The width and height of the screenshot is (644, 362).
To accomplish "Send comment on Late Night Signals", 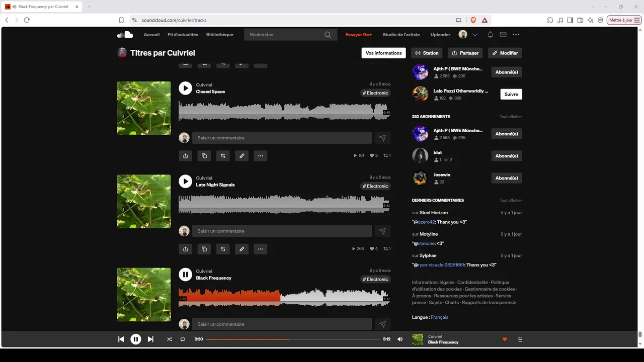I will 382,231.
